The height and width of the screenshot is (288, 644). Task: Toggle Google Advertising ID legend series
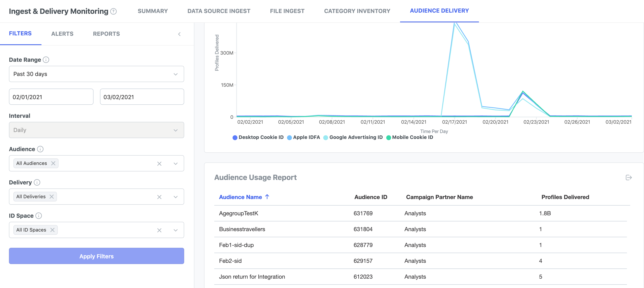pos(353,137)
